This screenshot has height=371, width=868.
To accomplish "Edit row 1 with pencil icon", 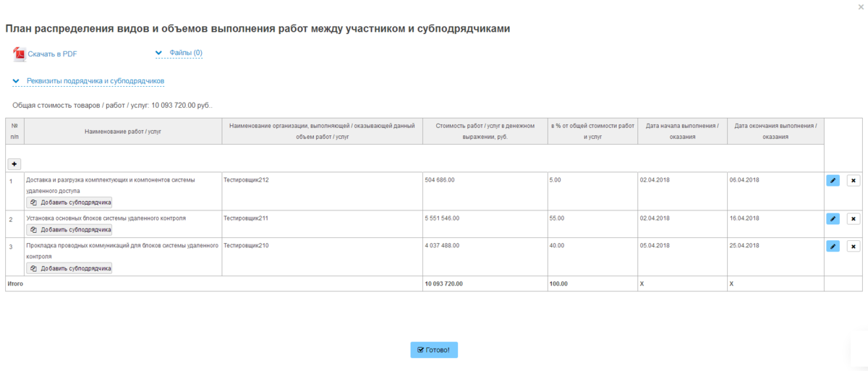I will point(833,180).
